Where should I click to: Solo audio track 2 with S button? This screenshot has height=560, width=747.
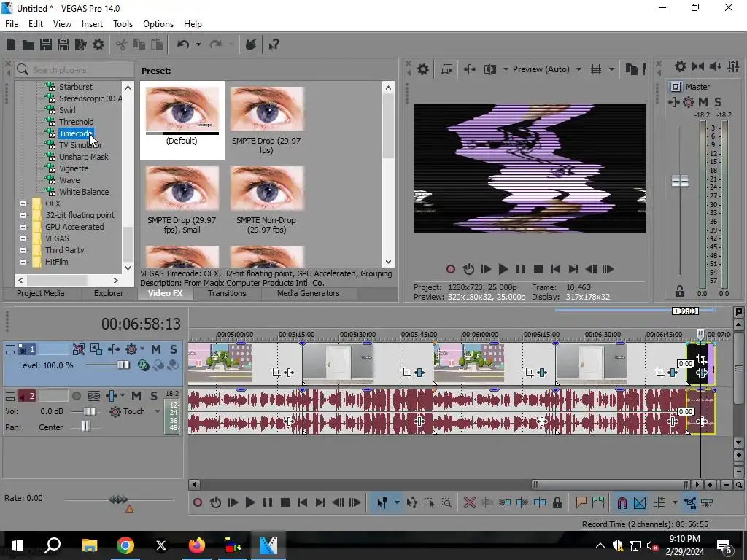pyautogui.click(x=153, y=396)
